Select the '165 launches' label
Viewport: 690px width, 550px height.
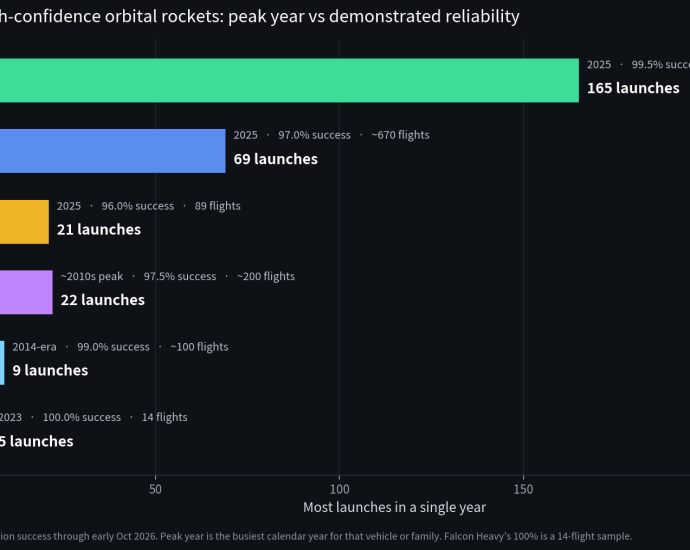click(633, 88)
